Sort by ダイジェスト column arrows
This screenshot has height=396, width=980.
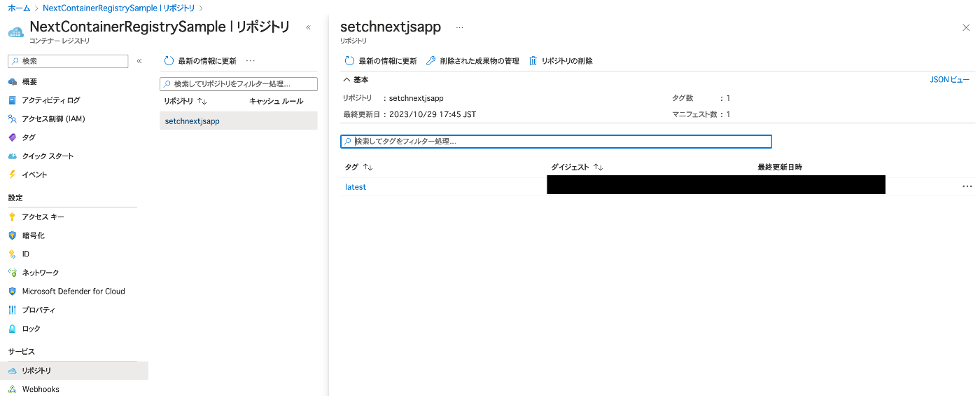(598, 168)
